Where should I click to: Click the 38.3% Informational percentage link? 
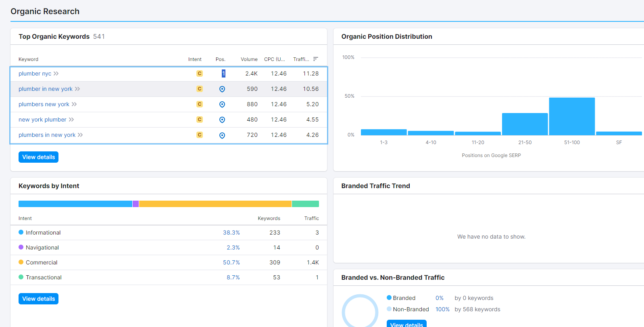(x=231, y=233)
